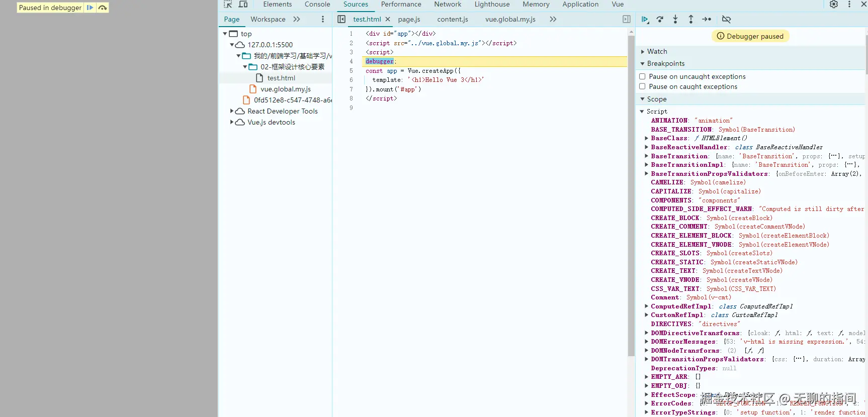Collapse the top frame tree node
Image resolution: width=868 pixels, height=417 pixels.
(x=225, y=34)
